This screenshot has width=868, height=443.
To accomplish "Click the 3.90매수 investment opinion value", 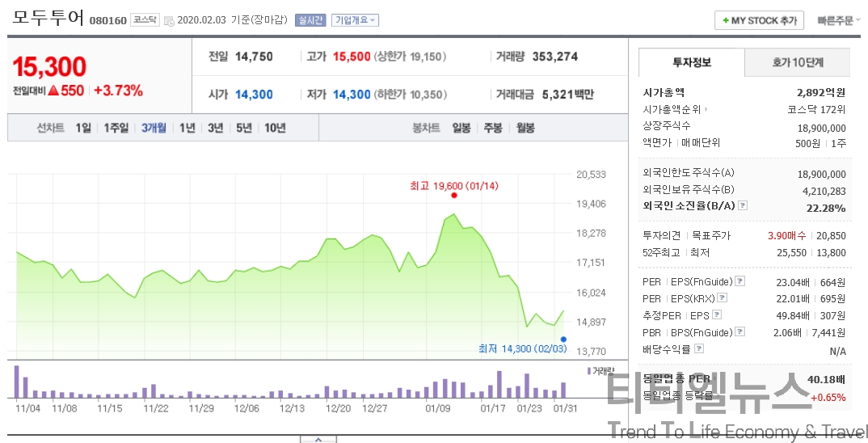I will pos(786,236).
